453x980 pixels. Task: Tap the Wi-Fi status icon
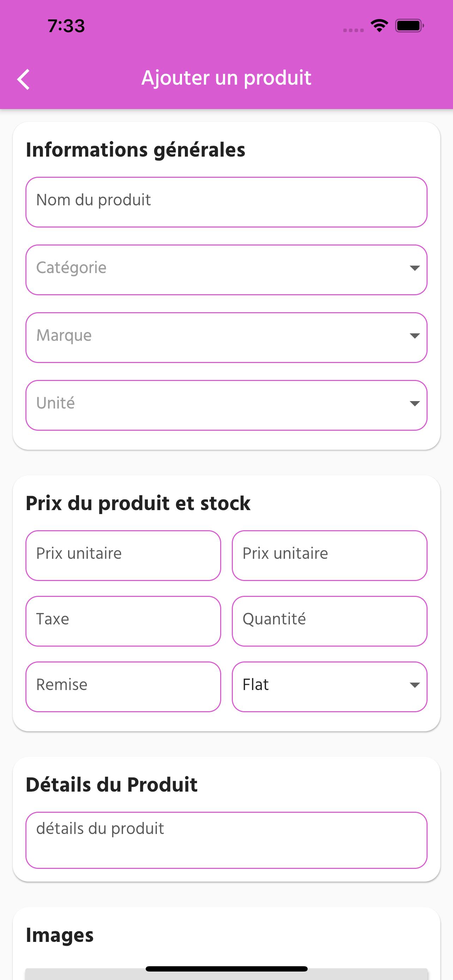coord(379,25)
